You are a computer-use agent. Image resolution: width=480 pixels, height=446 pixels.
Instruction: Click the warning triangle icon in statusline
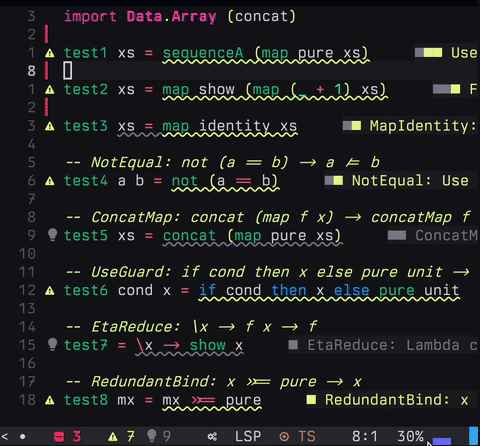113,436
